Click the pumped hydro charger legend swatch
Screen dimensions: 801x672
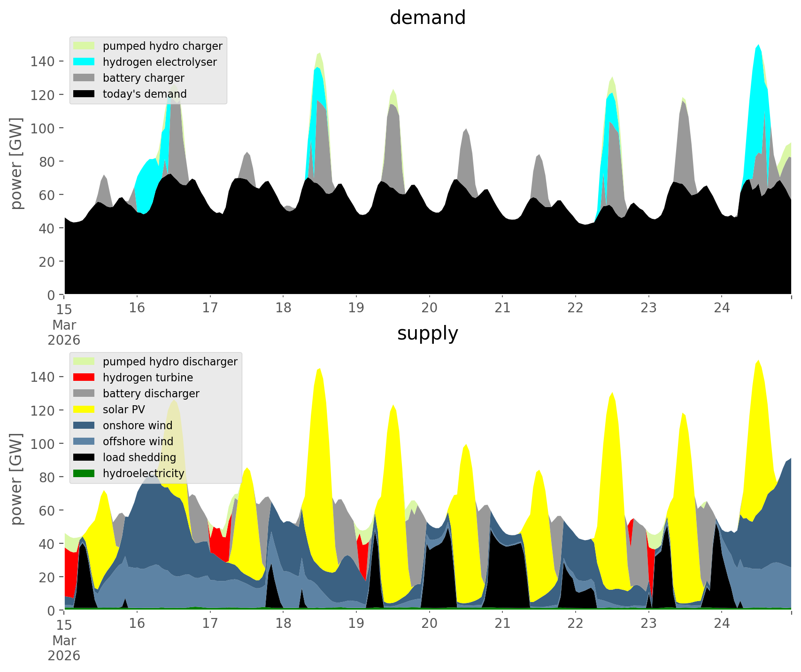[x=84, y=46]
